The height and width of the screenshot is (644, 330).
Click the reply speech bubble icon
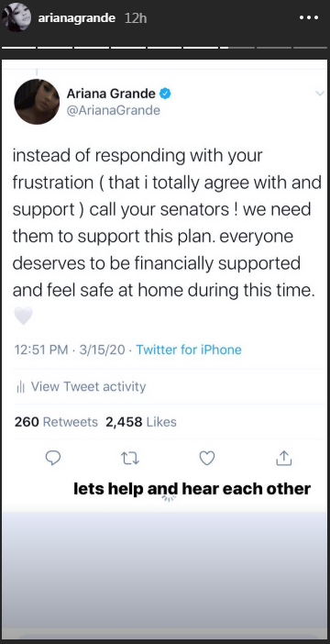(53, 458)
